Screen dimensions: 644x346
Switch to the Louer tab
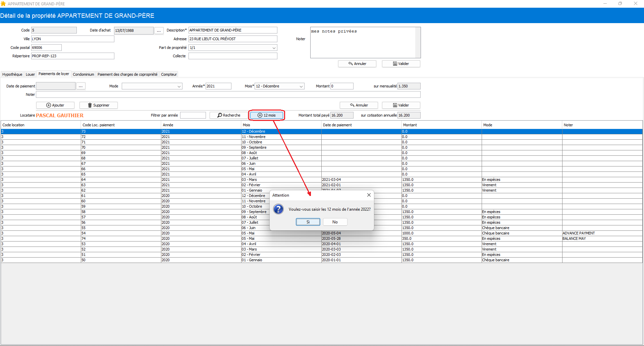coord(30,74)
